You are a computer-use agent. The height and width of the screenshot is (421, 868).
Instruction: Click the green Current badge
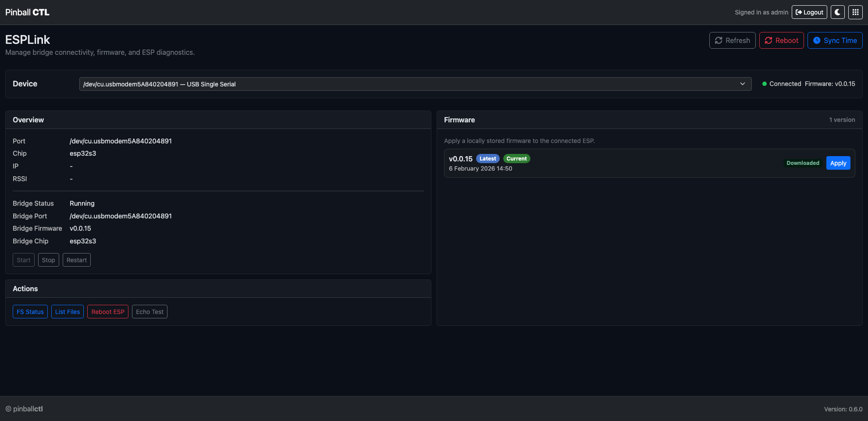[516, 159]
